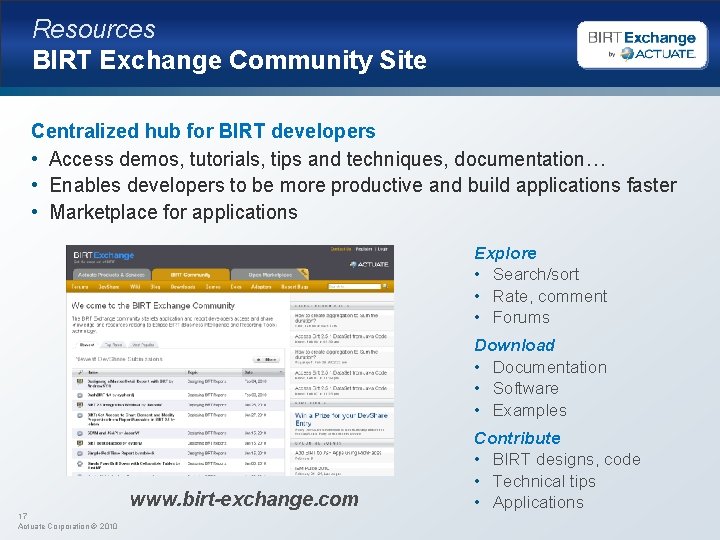This screenshot has width=720, height=540.
Task: Open the Actuate Products & Services tab
Action: click(x=111, y=275)
